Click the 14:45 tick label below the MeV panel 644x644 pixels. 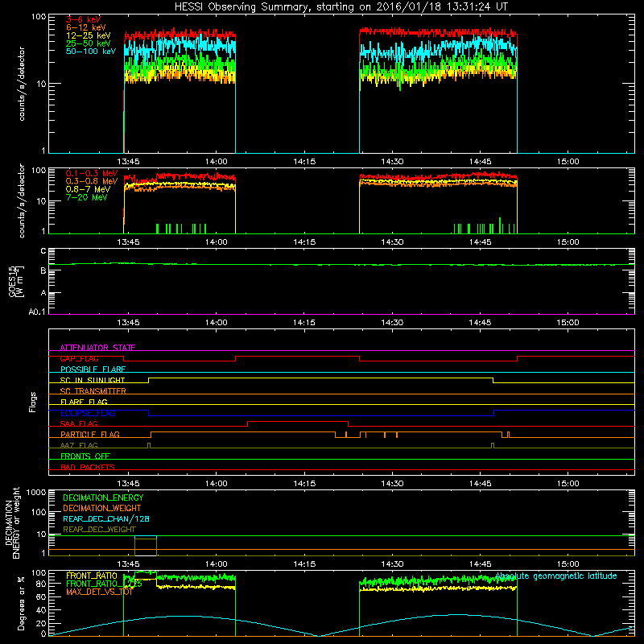click(480, 242)
